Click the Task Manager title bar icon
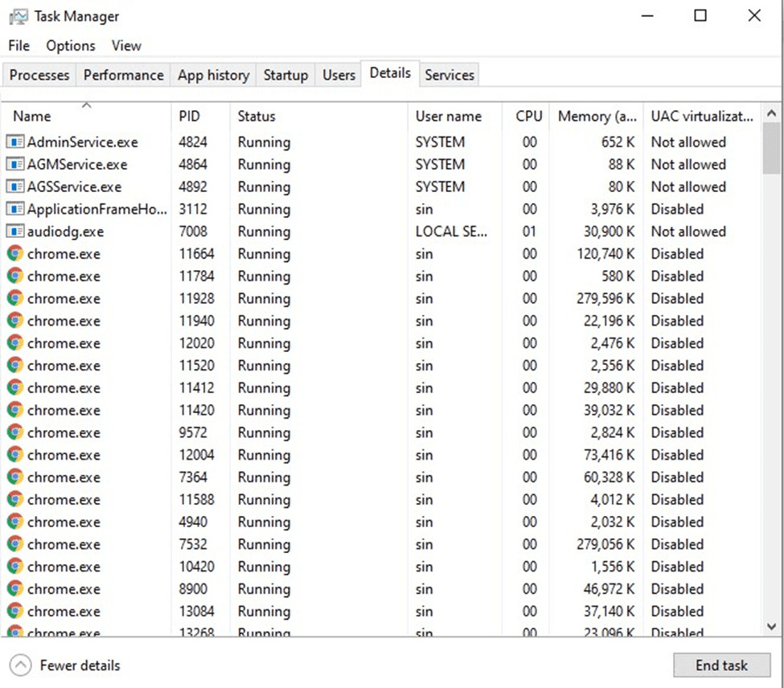 click(18, 17)
